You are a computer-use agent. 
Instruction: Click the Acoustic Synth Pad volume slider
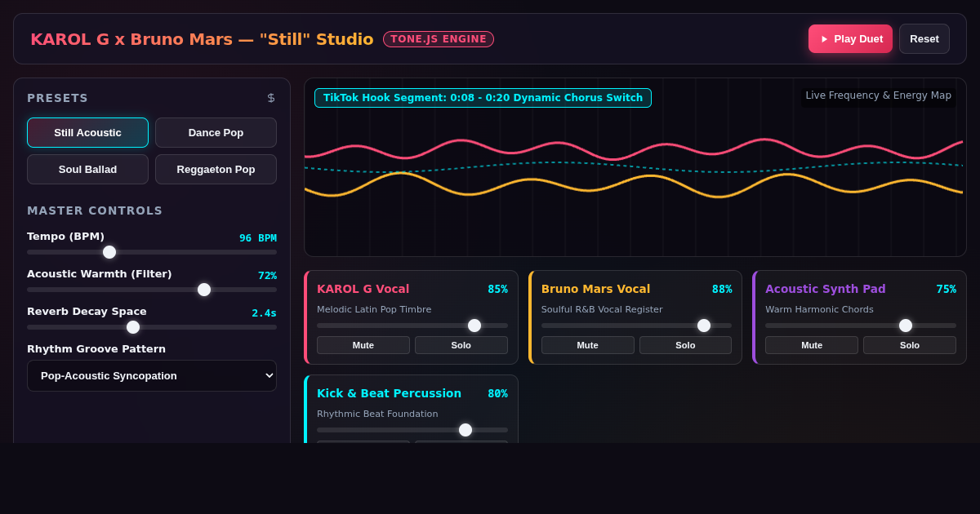pos(861,326)
